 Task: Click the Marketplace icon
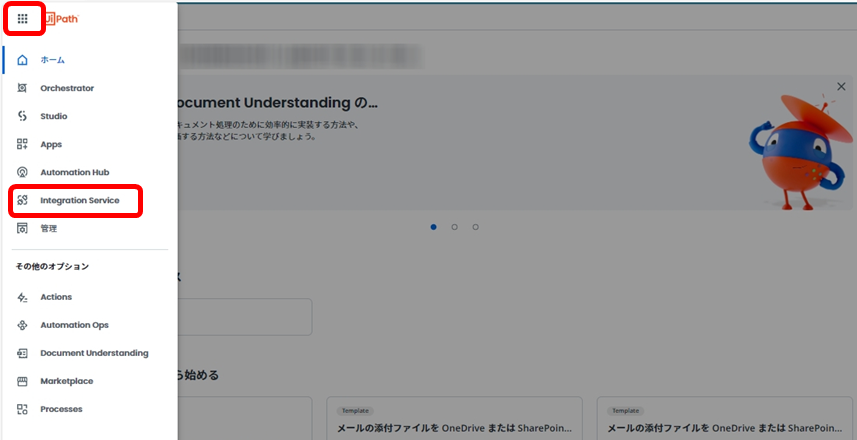pos(22,381)
